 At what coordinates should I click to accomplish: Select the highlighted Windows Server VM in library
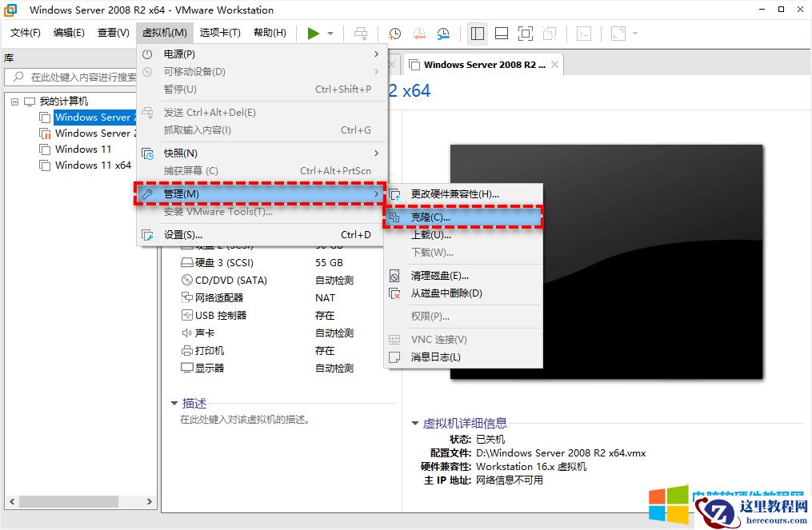94,118
